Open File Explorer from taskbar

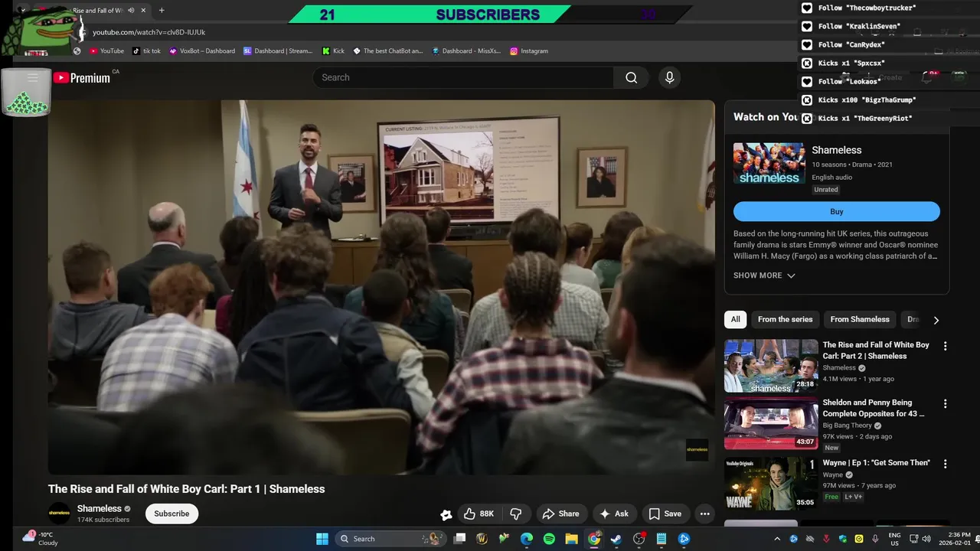coord(571,539)
